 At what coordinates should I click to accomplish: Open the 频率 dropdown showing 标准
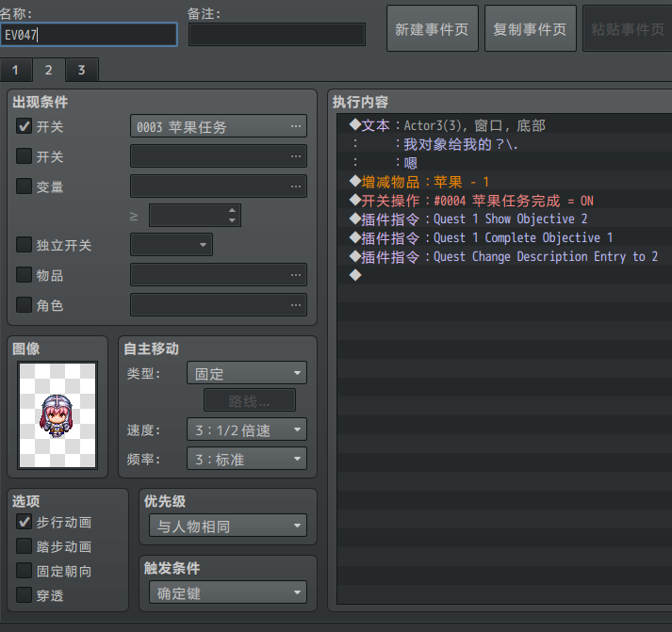(x=247, y=458)
